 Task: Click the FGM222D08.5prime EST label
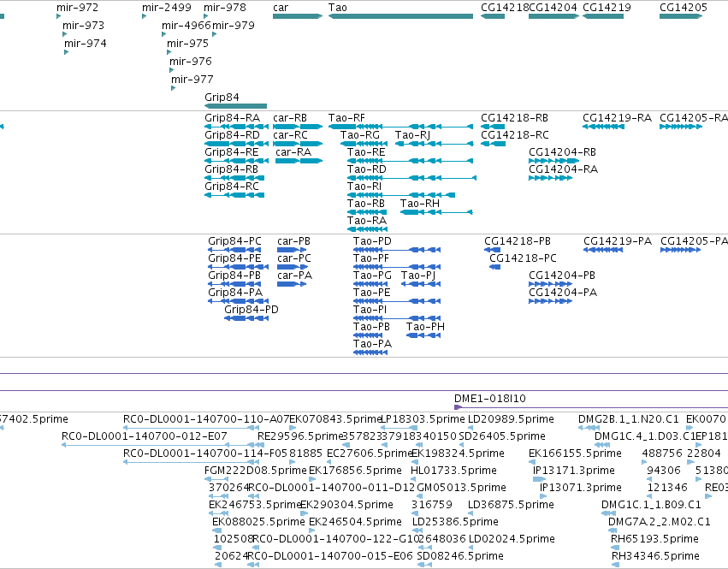click(x=256, y=471)
